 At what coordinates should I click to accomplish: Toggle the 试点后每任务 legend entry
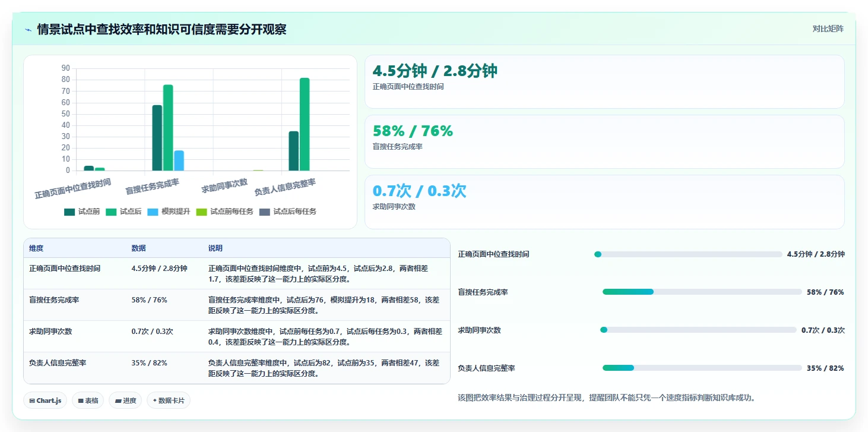click(288, 212)
